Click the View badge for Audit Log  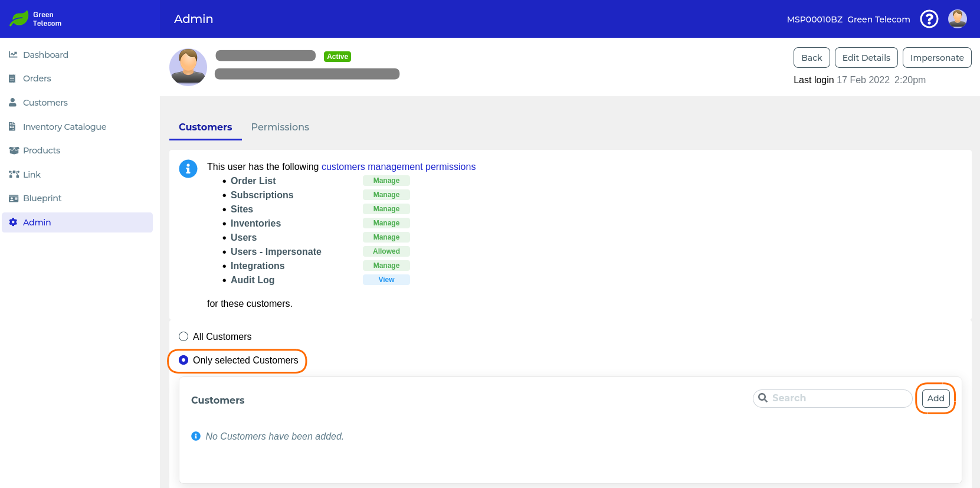tap(386, 280)
